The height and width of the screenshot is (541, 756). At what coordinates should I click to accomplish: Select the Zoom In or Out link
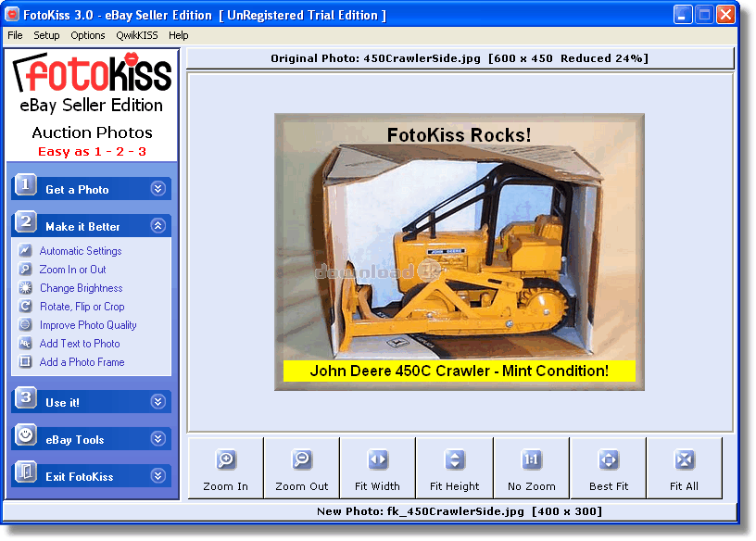coord(73,269)
